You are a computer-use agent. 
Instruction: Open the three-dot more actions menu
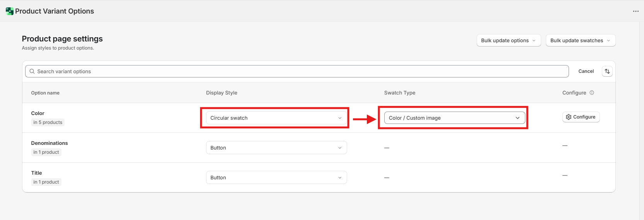point(635,11)
